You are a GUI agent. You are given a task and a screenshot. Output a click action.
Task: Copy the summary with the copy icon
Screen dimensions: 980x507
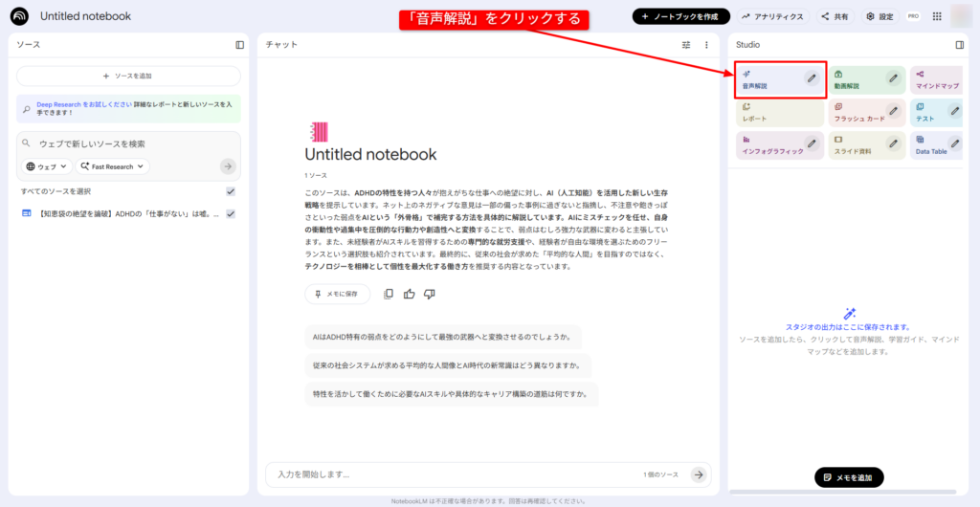(389, 294)
